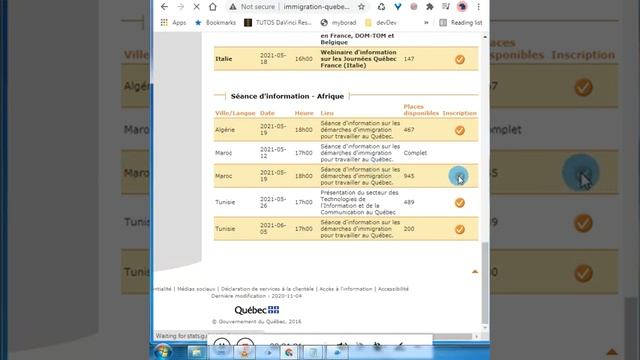Click the address bar URL field
640x360 pixels.
(x=316, y=7)
